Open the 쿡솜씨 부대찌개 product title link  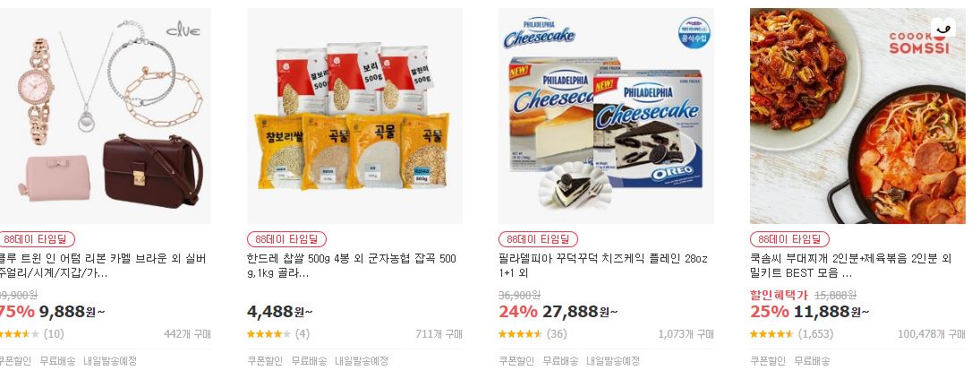tap(850, 266)
